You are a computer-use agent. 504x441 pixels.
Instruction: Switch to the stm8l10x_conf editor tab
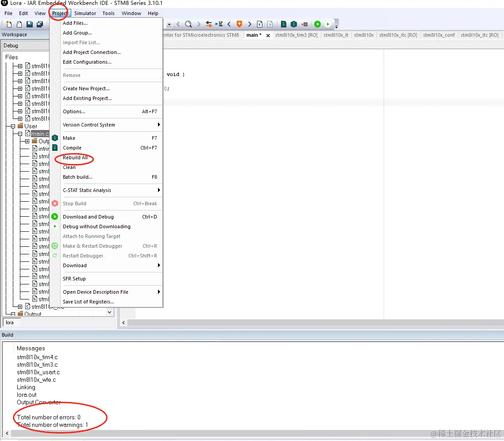pos(439,35)
